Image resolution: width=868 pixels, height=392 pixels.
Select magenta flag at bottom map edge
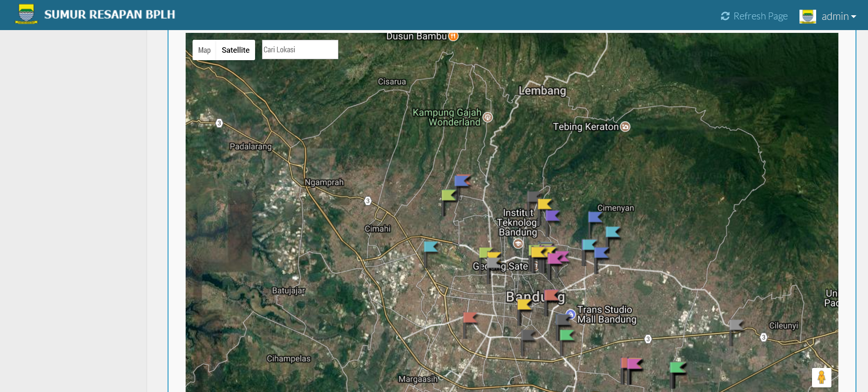point(634,364)
